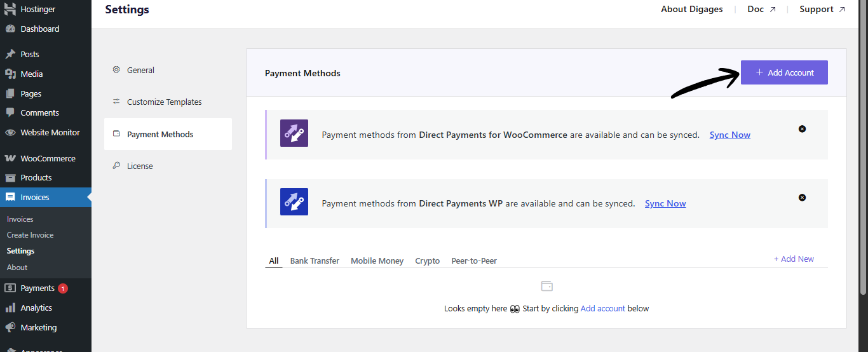Click the Invoices sidebar icon
The width and height of the screenshot is (868, 352).
pyautogui.click(x=10, y=197)
